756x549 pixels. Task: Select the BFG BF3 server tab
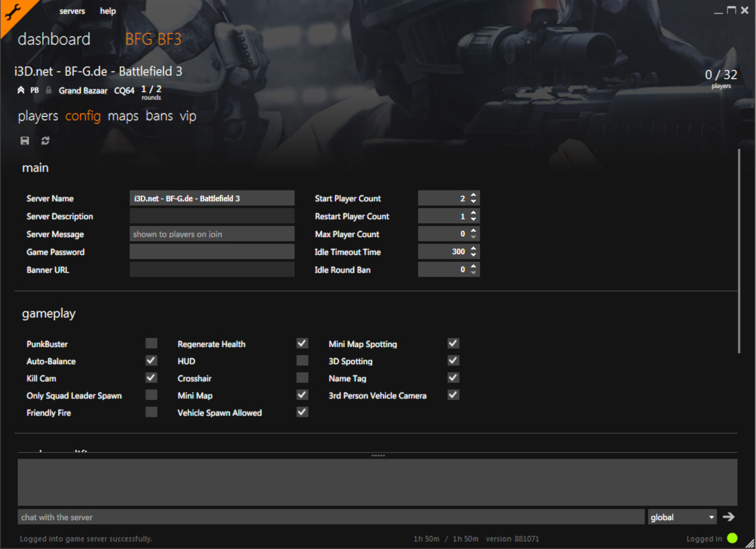[153, 39]
